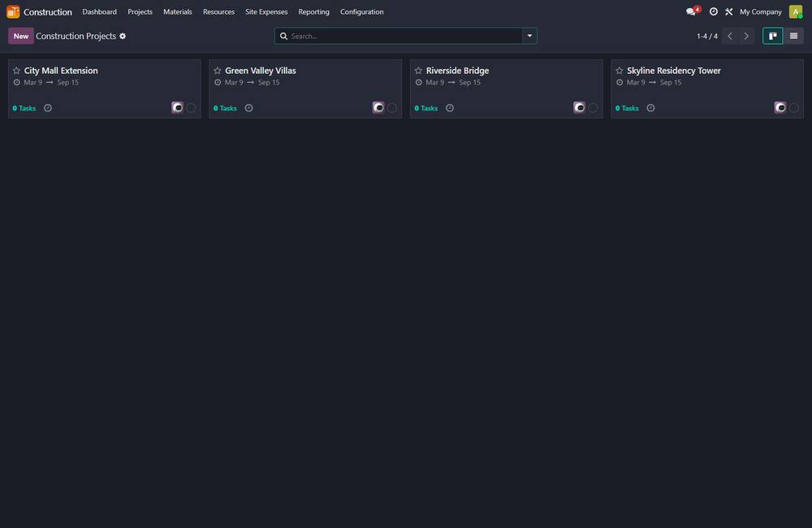Open 0 Tasks of Riverside Bridge

[x=426, y=108]
